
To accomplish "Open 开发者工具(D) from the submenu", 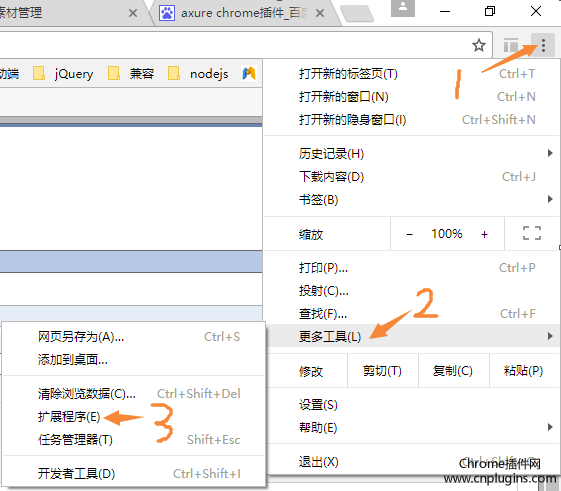I will [133, 473].
